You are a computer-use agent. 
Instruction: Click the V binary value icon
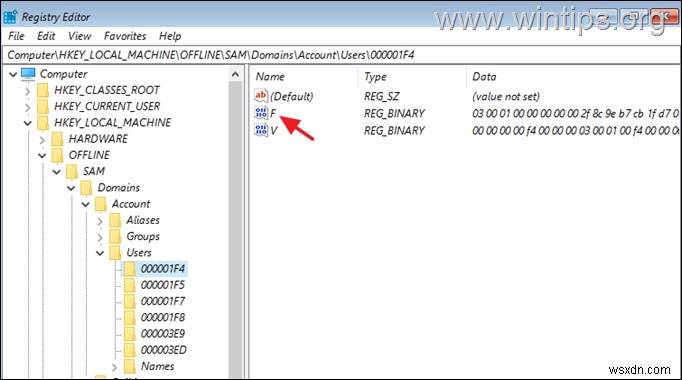click(x=261, y=130)
